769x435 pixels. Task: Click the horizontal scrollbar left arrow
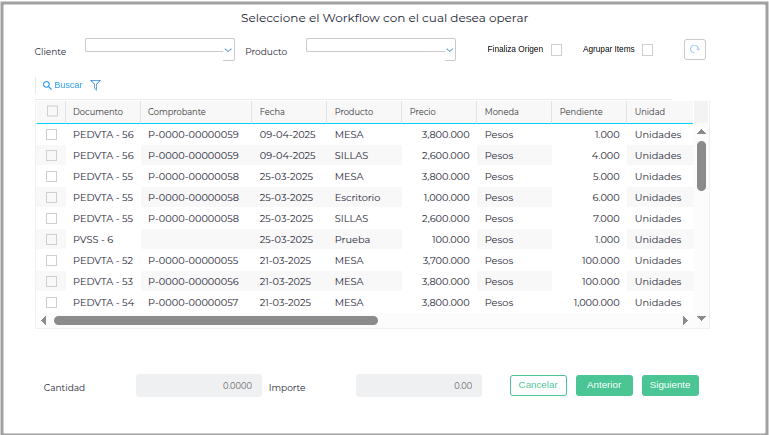[43, 320]
